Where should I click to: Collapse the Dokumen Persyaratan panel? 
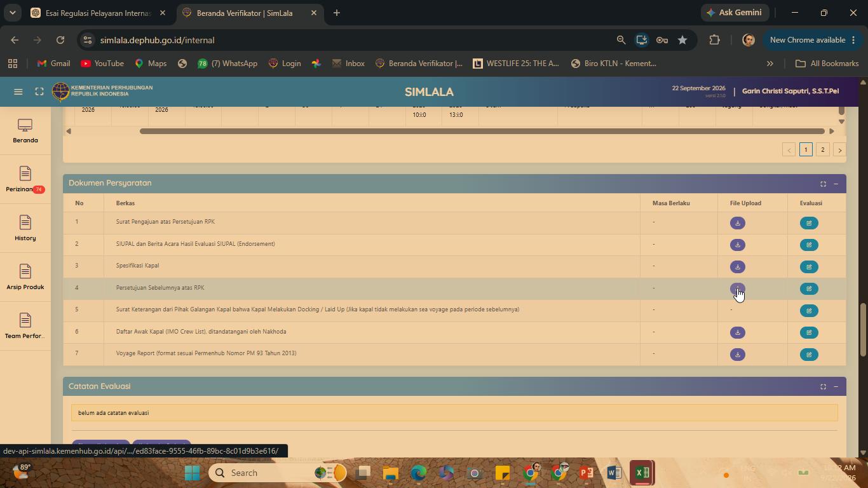(836, 184)
